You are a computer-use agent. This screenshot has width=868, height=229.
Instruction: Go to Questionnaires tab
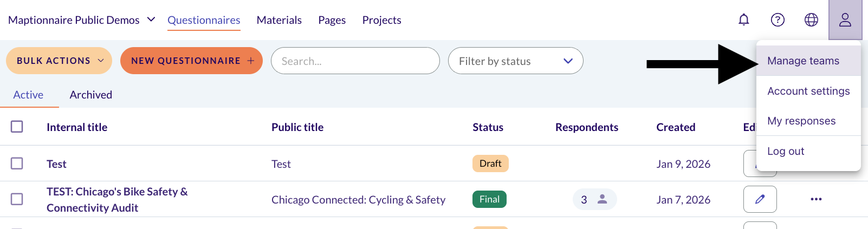pyautogui.click(x=204, y=20)
